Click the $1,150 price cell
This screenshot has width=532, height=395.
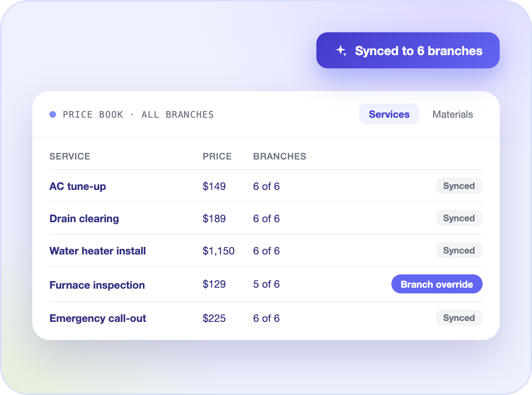218,251
